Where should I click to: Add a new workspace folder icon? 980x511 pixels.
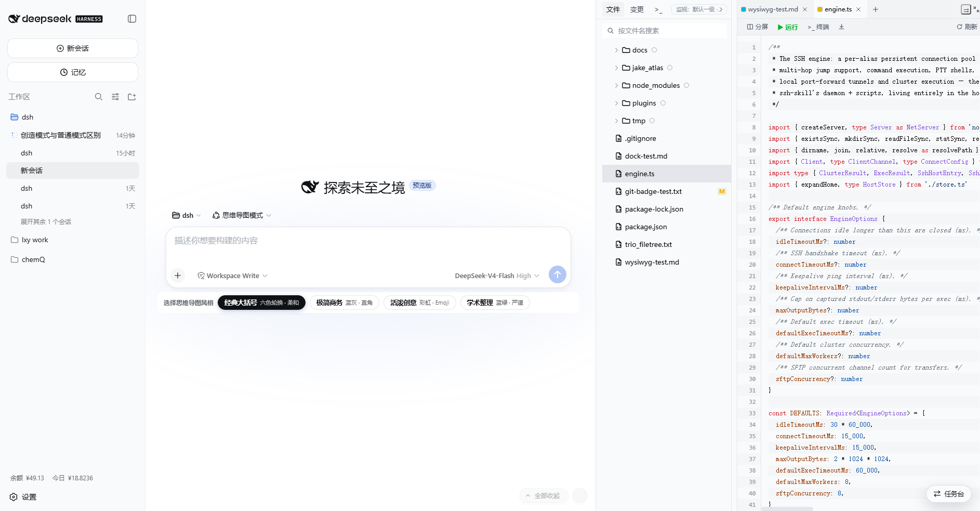[132, 97]
